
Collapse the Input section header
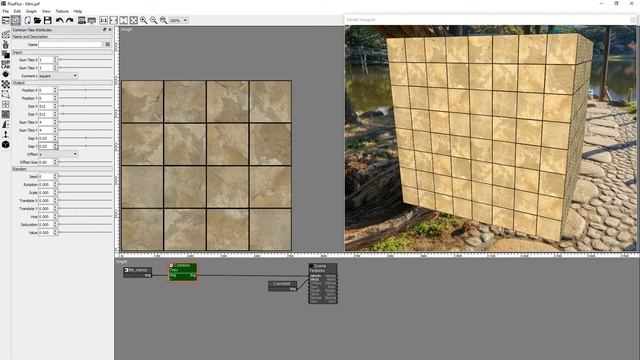62,52
